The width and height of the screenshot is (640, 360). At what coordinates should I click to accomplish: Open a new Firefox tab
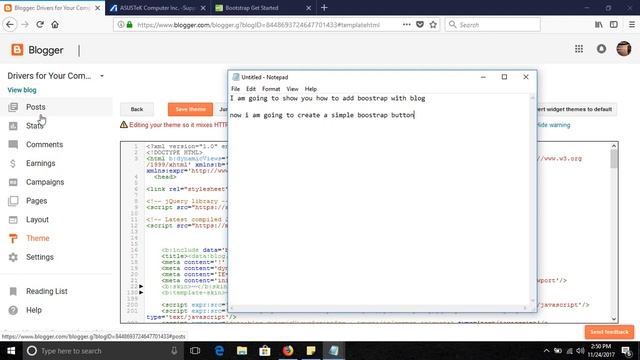point(324,8)
